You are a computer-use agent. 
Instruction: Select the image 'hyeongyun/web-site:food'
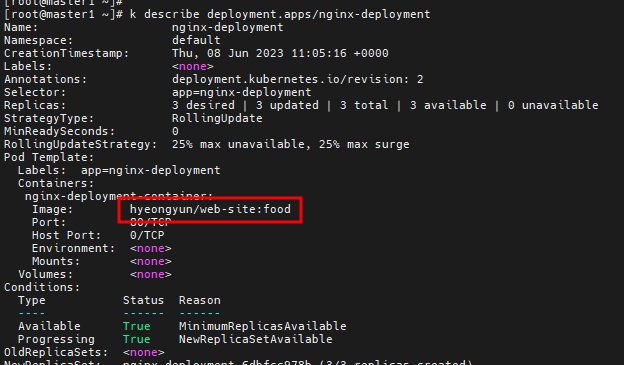click(x=210, y=209)
